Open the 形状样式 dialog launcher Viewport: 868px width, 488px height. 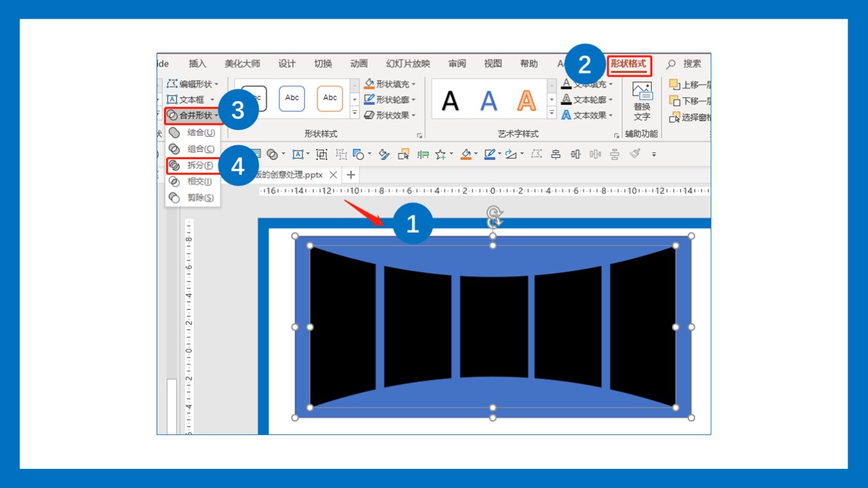(x=420, y=135)
